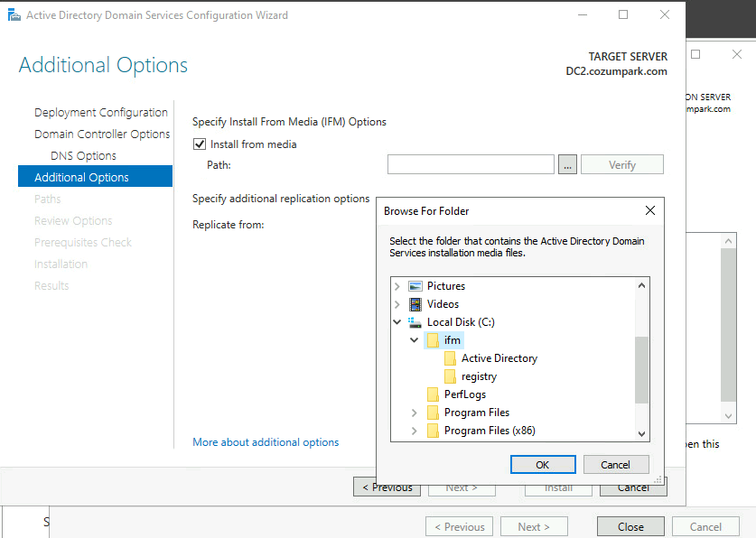Expand the Program Files node

[x=415, y=413]
